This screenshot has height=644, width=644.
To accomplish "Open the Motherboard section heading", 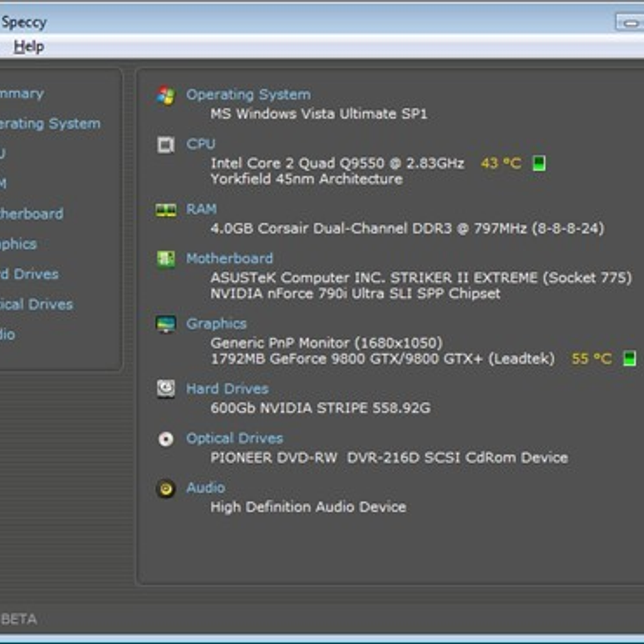I will tap(230, 258).
